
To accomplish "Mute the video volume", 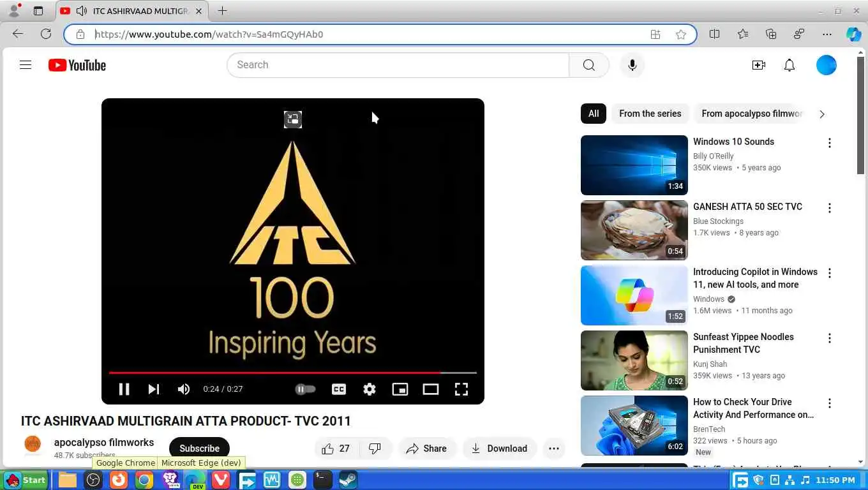I will [x=184, y=389].
